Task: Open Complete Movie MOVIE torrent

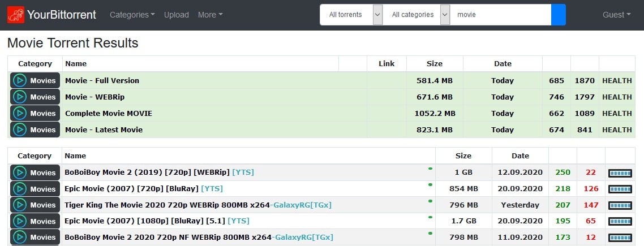Action: (109, 113)
